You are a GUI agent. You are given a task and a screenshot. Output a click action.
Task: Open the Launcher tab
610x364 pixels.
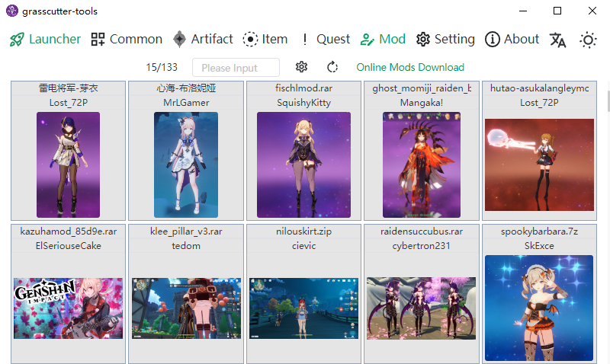coord(45,40)
